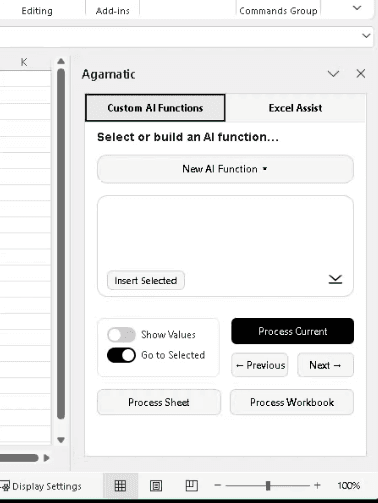Switch to Page Break Preview view
378x503 pixels.
(192, 485)
